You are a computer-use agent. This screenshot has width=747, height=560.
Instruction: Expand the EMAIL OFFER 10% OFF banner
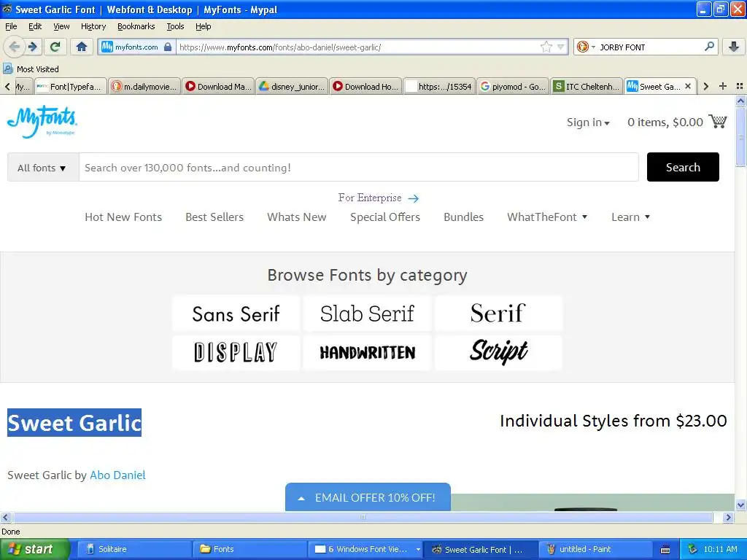pos(368,497)
